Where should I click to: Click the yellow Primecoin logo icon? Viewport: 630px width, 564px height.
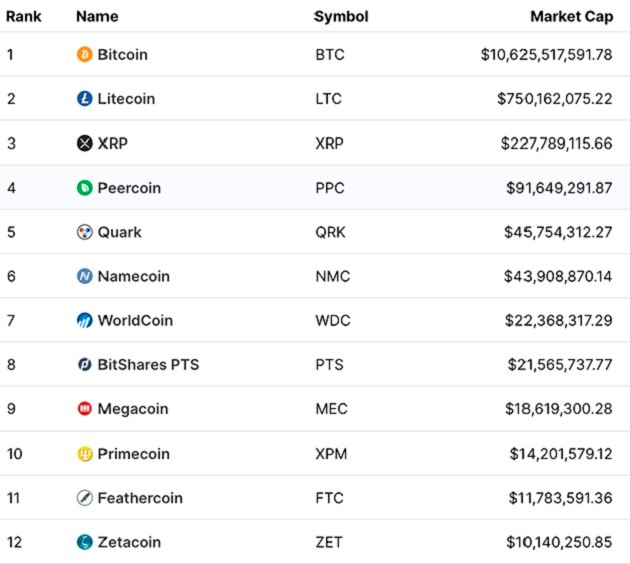point(85,453)
